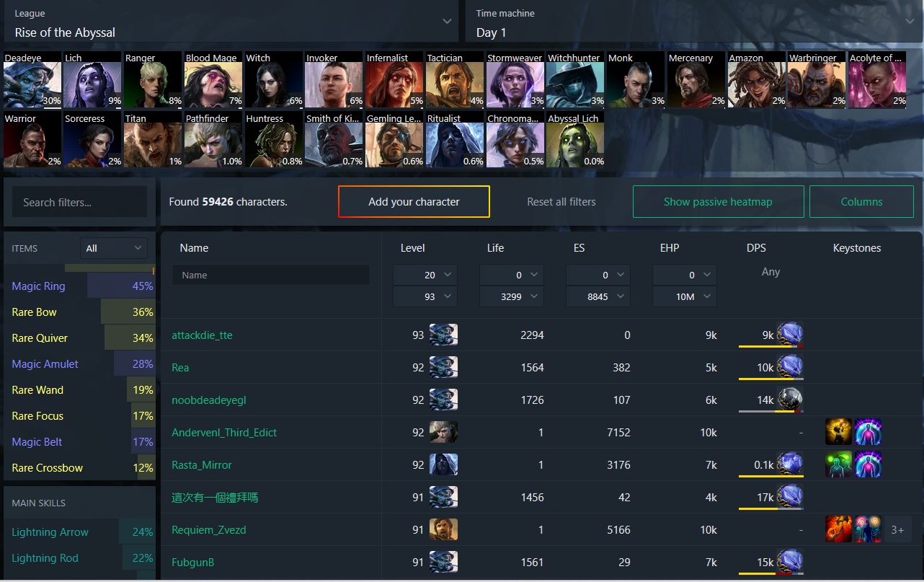Pick the Pathfinder class portrait
This screenshot has width=924, height=582.
(213, 140)
